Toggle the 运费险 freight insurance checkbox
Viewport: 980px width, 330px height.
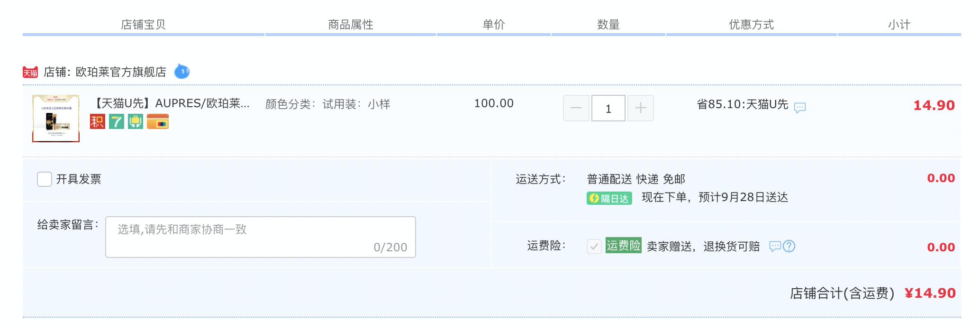click(594, 246)
